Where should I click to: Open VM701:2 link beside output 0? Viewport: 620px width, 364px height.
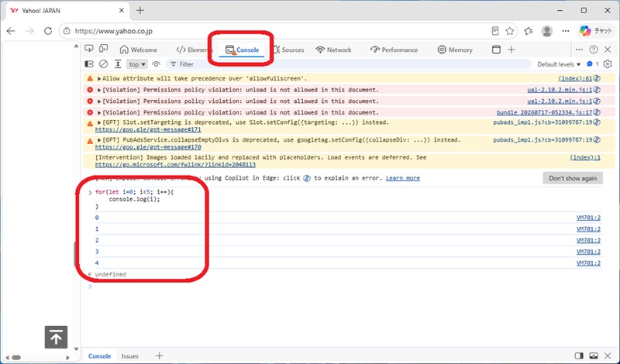588,218
